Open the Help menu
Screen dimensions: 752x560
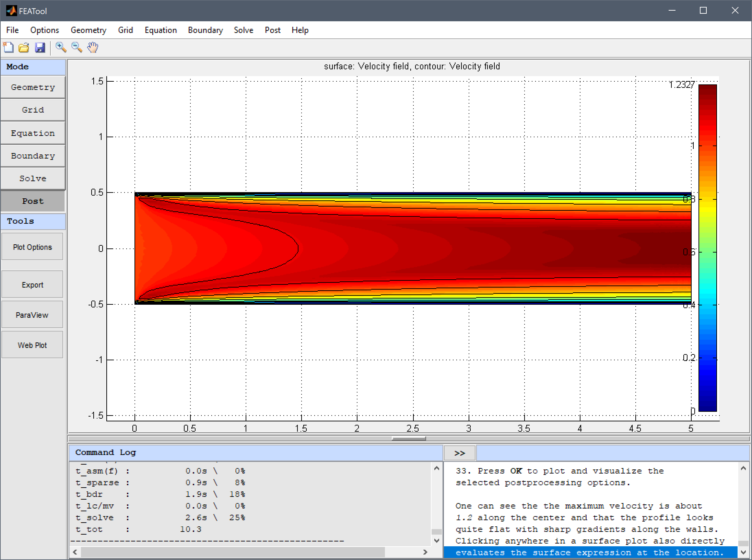coord(300,30)
